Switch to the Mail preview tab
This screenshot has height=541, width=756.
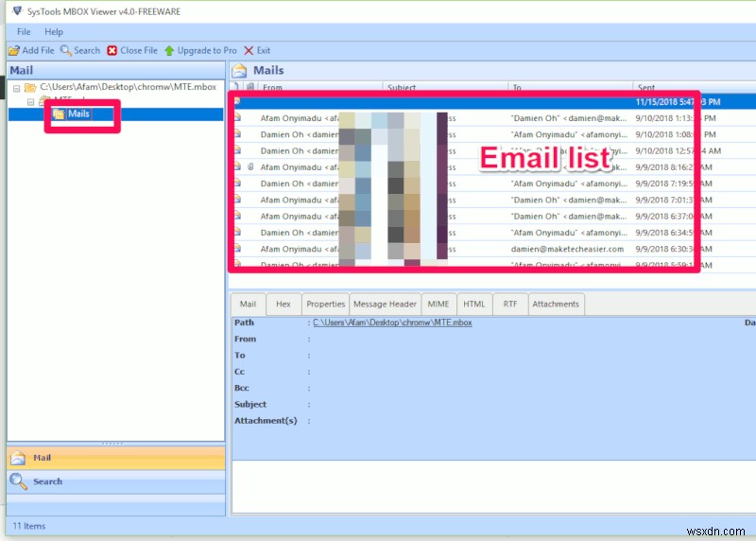click(248, 304)
